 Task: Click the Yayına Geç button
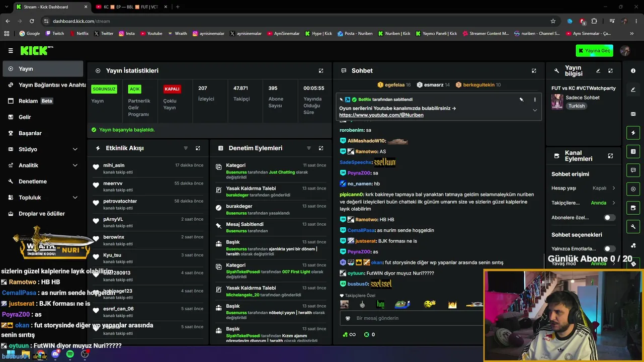point(593,51)
